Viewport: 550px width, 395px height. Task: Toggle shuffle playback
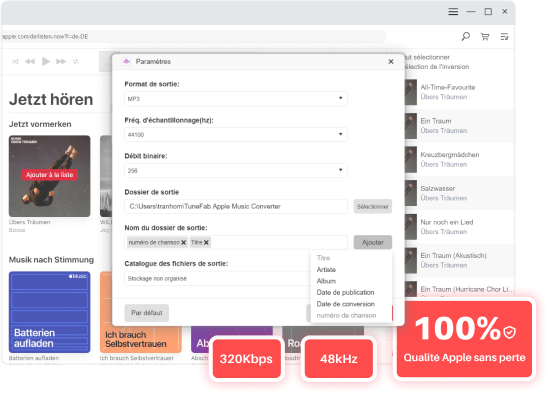point(15,61)
